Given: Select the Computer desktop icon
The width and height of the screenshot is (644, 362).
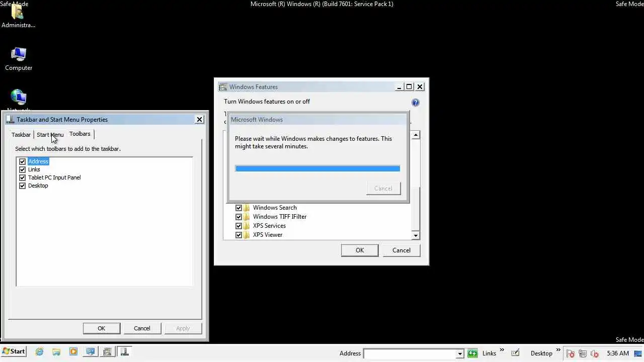Looking at the screenshot, I should click(19, 59).
